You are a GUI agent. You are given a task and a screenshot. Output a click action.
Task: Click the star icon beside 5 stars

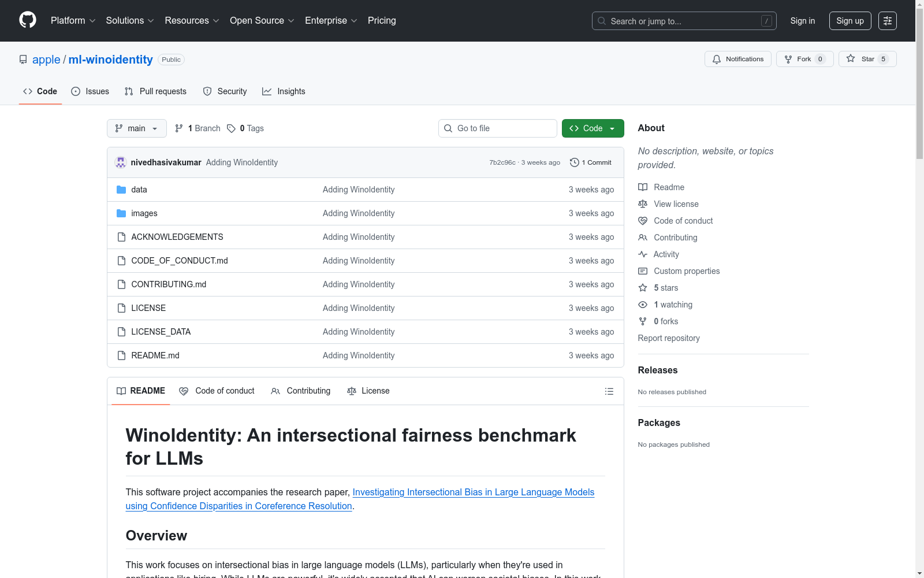(x=643, y=288)
